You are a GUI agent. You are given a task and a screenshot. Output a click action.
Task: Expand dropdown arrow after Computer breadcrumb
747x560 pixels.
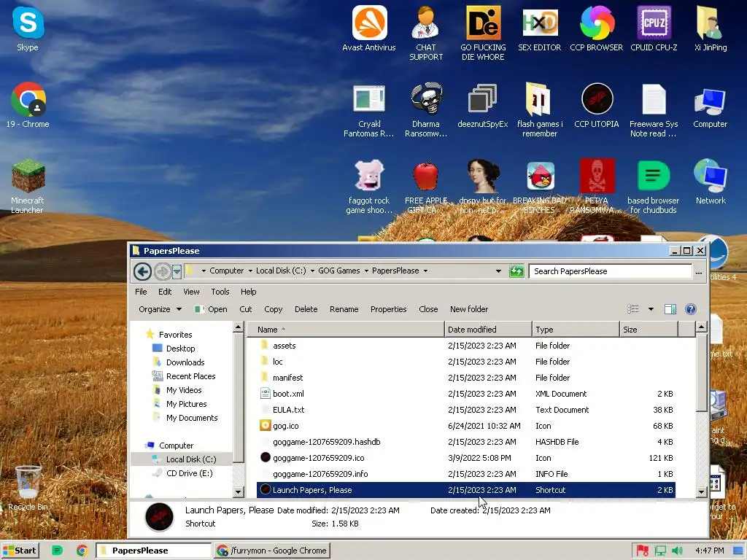250,271
